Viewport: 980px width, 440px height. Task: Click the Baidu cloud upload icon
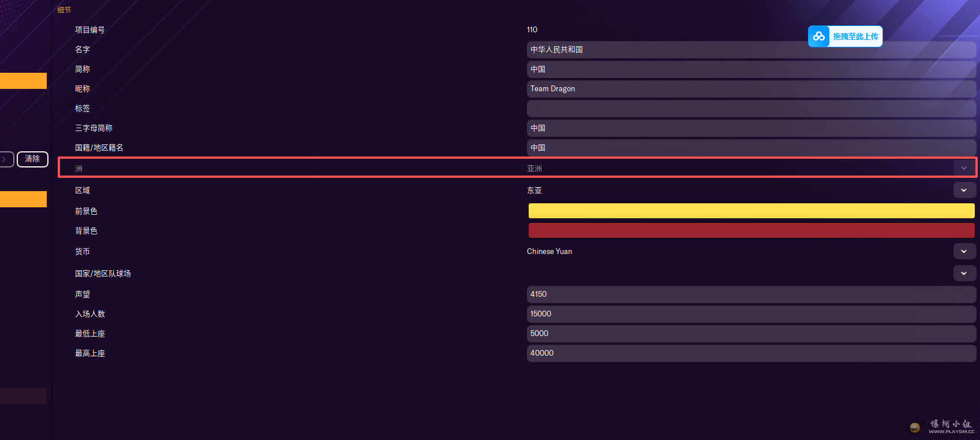pyautogui.click(x=818, y=36)
